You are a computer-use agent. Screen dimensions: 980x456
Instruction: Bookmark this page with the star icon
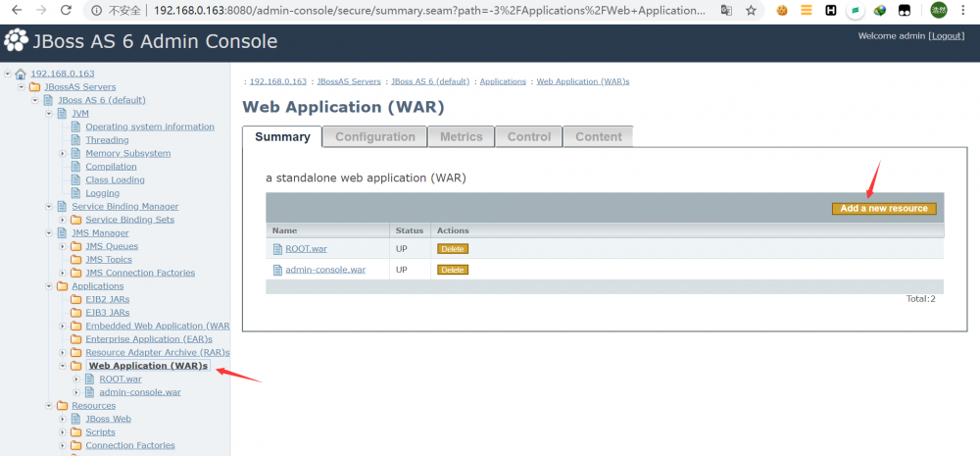tap(752, 11)
